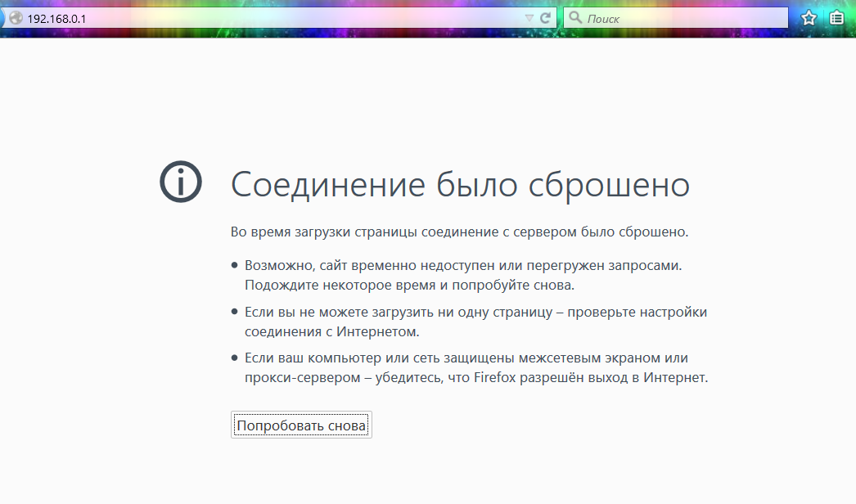Open the bookmarks list icon
Screen dimensions: 856x504
click(x=836, y=18)
